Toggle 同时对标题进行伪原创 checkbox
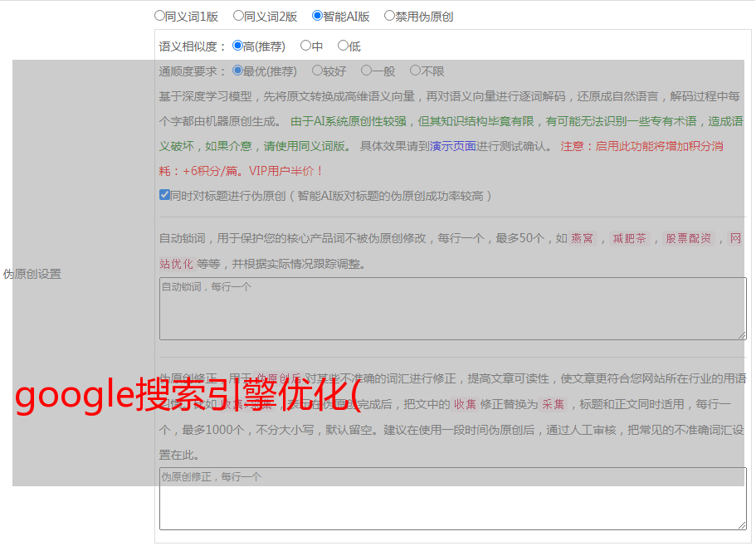The width and height of the screenshot is (756, 546). 164,195
